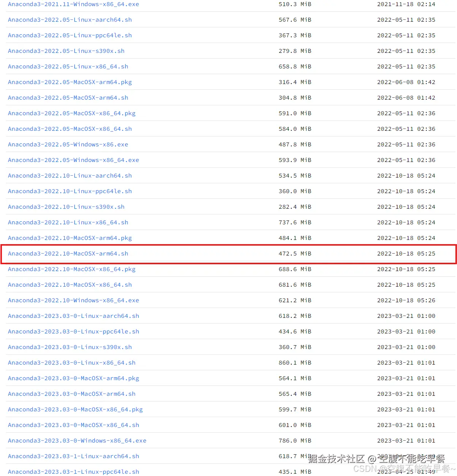Screen dimensions: 457x476
Task: Download Anaconda3-2022.05-MacOSX-x86_64.pkg
Action: [x=72, y=113]
